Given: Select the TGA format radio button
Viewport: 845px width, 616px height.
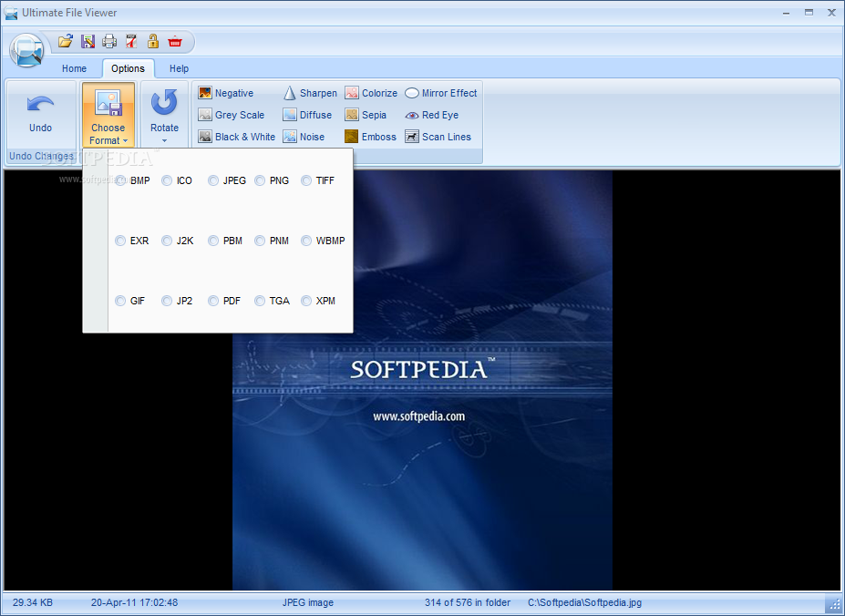Looking at the screenshot, I should tap(260, 301).
